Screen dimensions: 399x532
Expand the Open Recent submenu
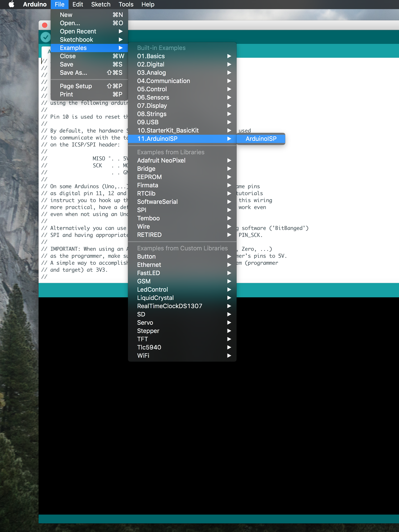[78, 31]
